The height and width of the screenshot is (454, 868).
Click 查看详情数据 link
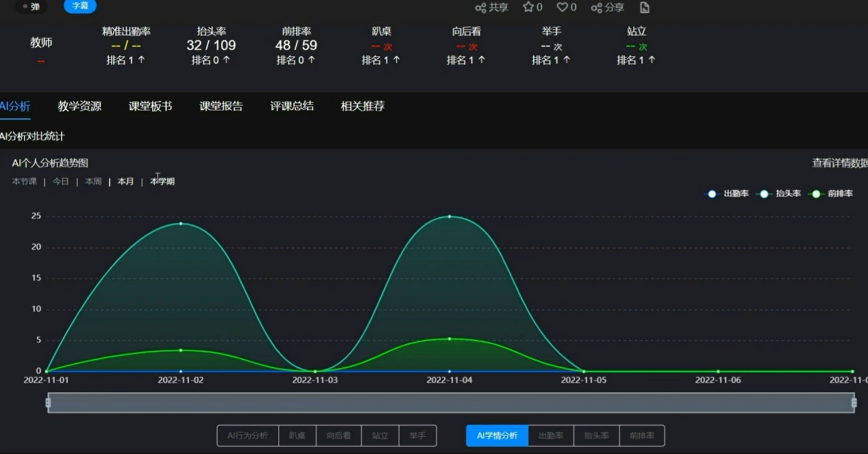tap(839, 163)
